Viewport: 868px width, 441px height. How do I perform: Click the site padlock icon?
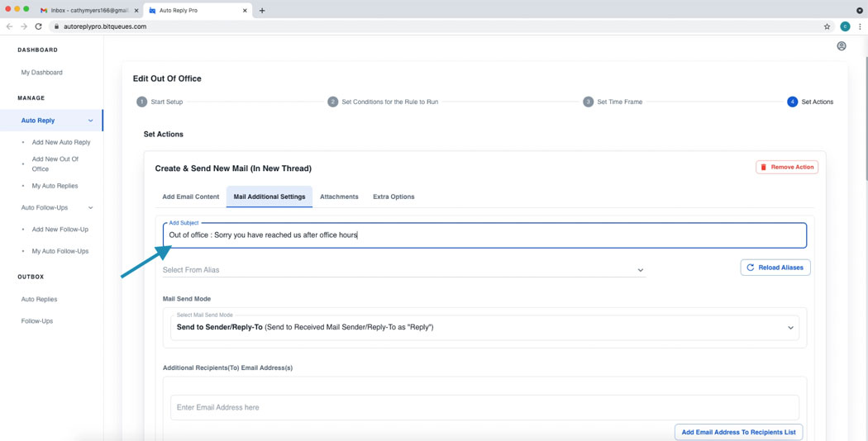(x=56, y=26)
